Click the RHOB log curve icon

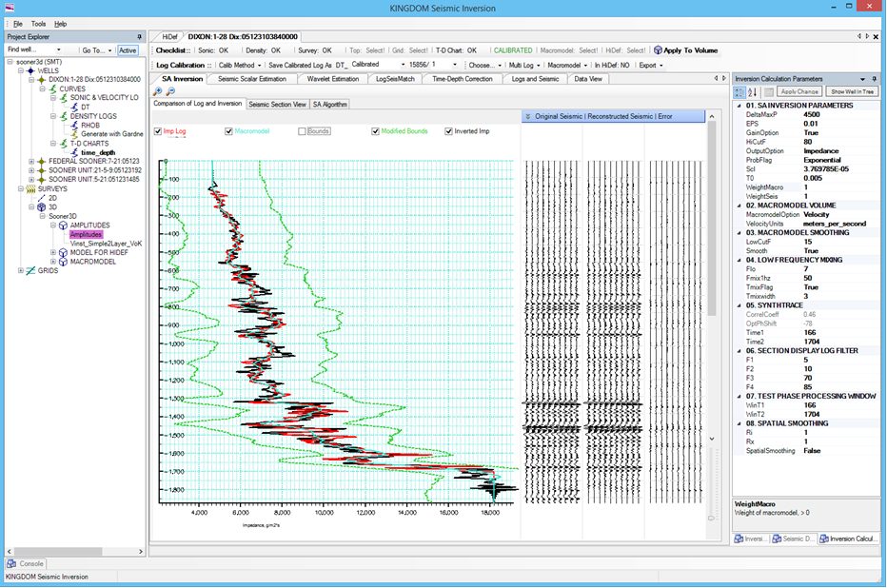[x=74, y=125]
